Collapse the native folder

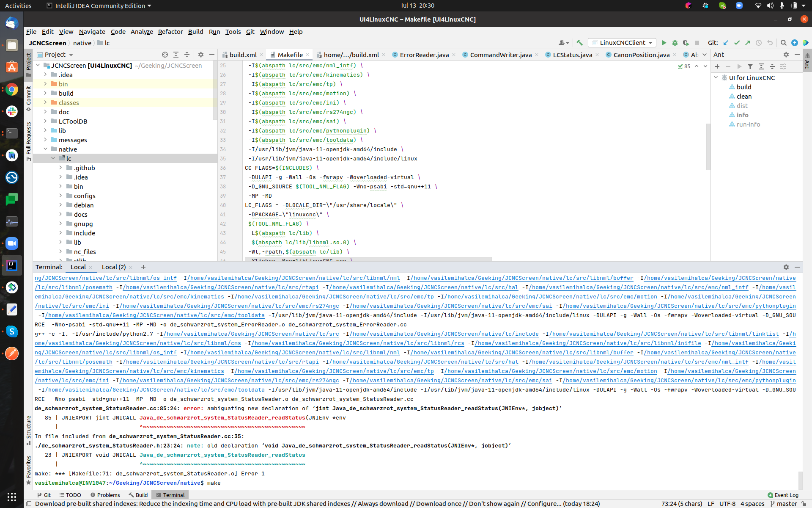click(x=45, y=149)
